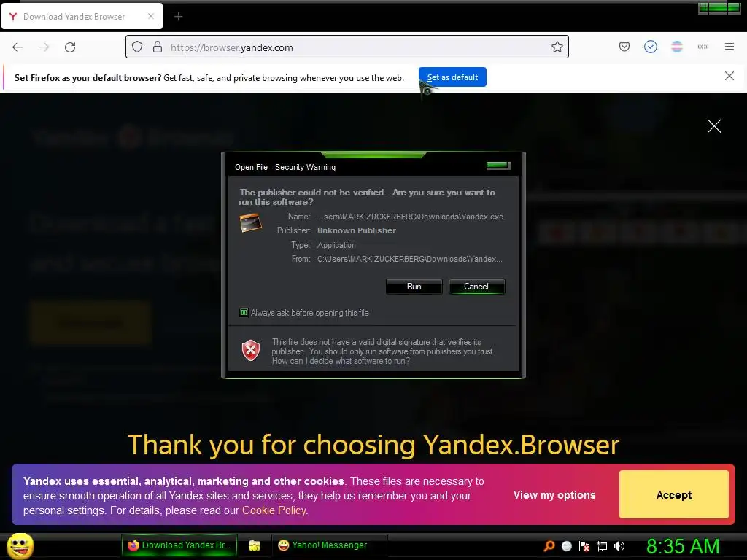Click the file name path Yandex.exe text

click(x=410, y=217)
